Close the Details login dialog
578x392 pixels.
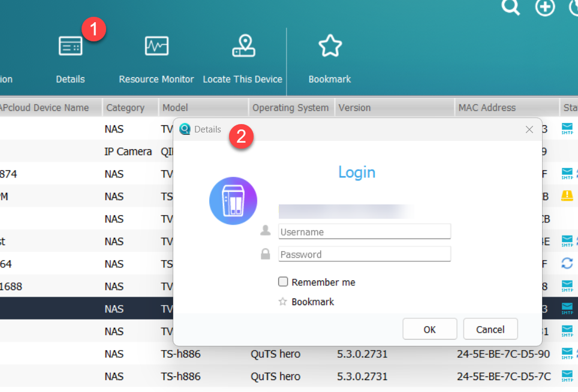coord(529,129)
